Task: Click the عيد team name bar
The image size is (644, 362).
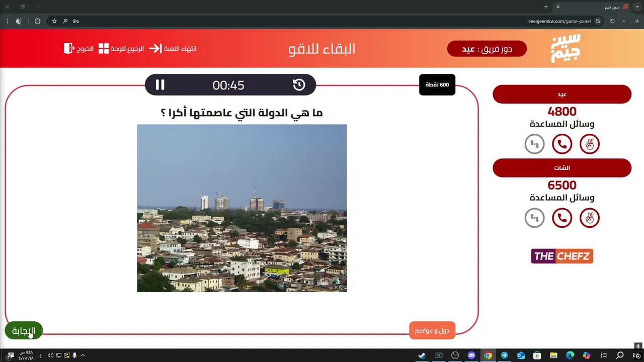Action: tap(562, 95)
